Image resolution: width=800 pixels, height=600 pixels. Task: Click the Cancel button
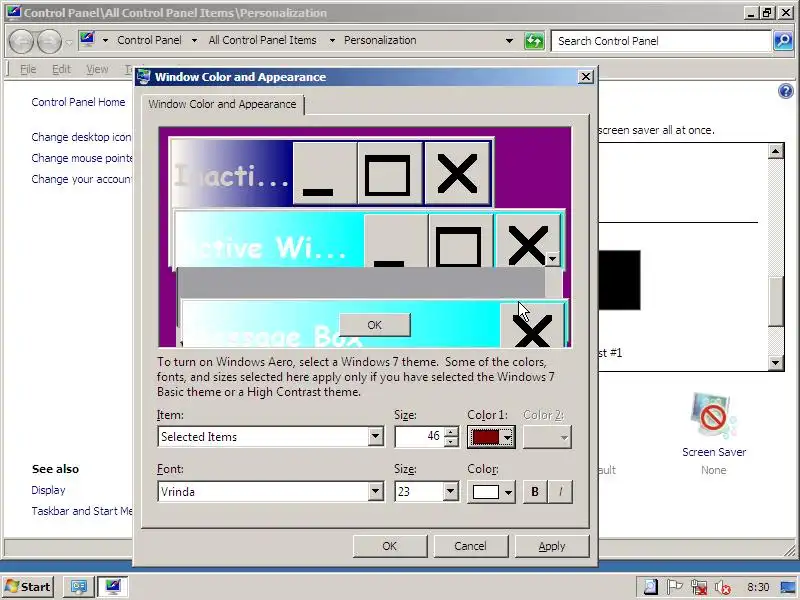(x=470, y=546)
